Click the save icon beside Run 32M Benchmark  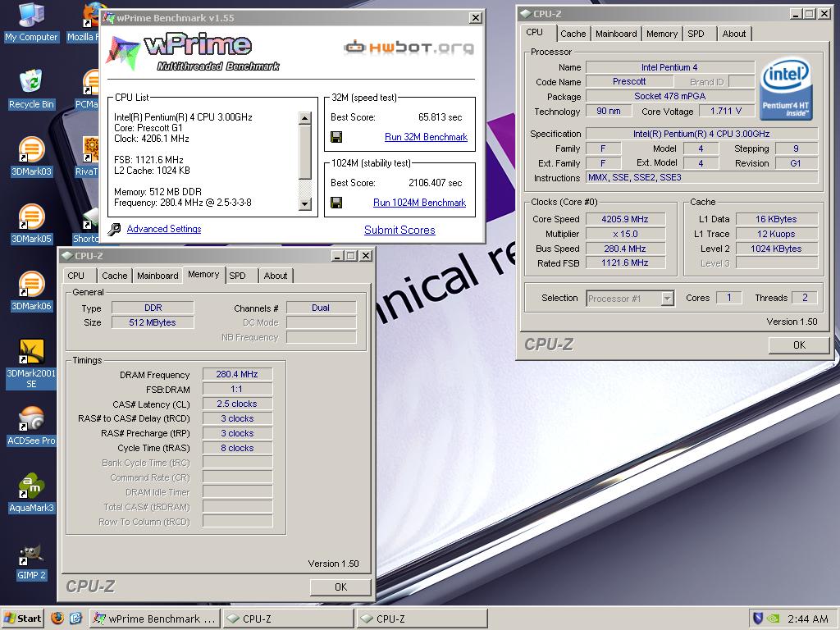(x=336, y=137)
